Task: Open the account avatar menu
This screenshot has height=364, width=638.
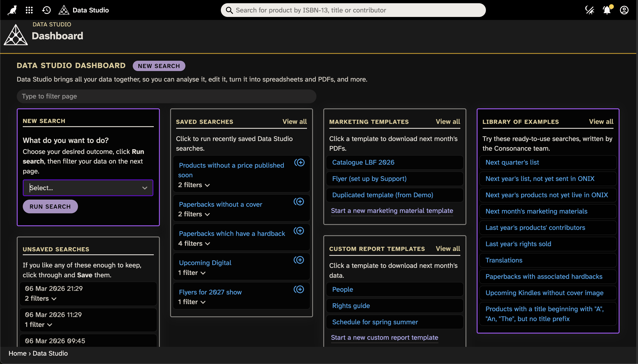Action: tap(624, 10)
